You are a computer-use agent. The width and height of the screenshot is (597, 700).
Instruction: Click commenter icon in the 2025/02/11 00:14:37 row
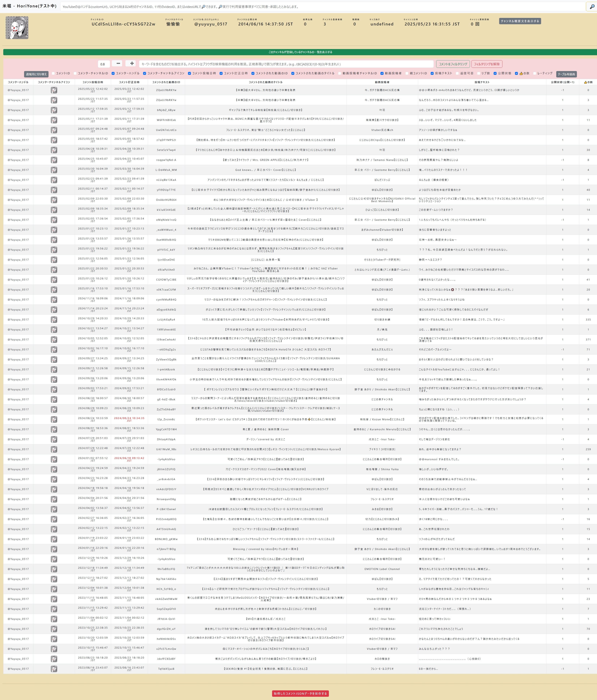click(54, 190)
